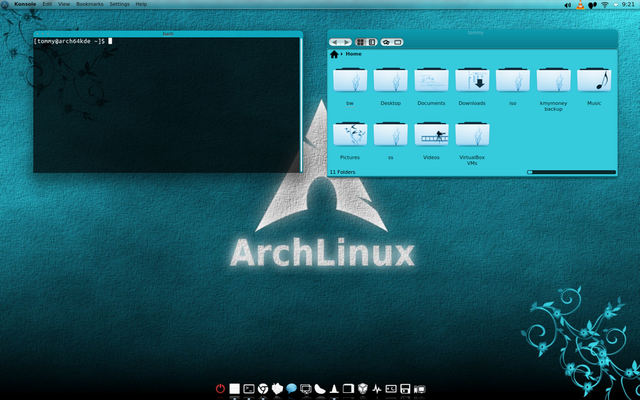Viewport: 640px width, 400px height.
Task: Launch the white cone dock icon
Action: 334,389
